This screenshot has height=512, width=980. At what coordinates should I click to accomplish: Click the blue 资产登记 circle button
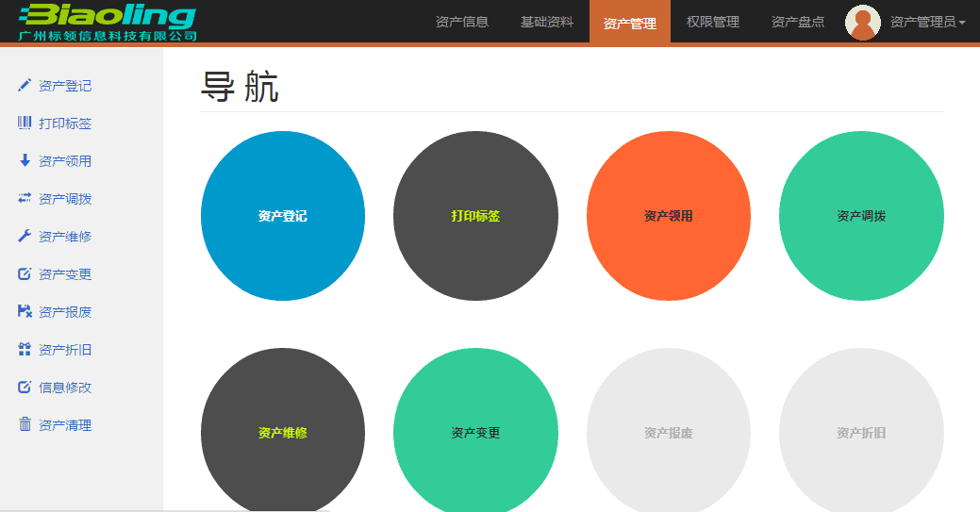tap(283, 216)
